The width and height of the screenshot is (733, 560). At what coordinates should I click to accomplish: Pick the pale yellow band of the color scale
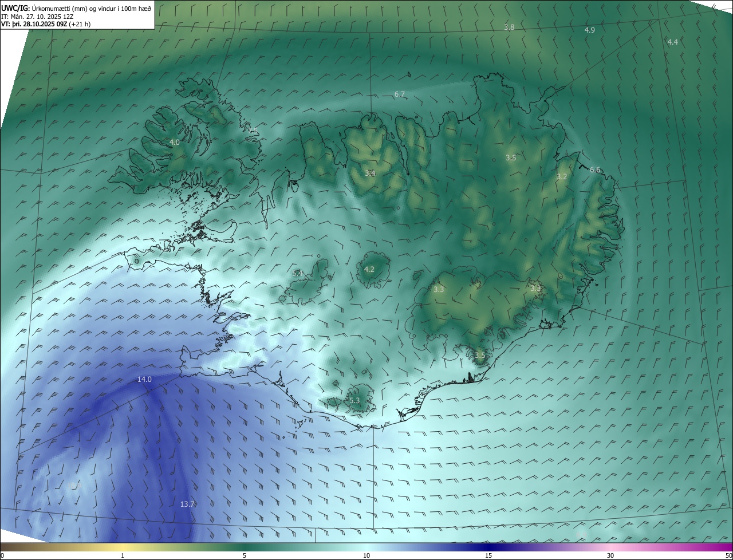pos(123,547)
